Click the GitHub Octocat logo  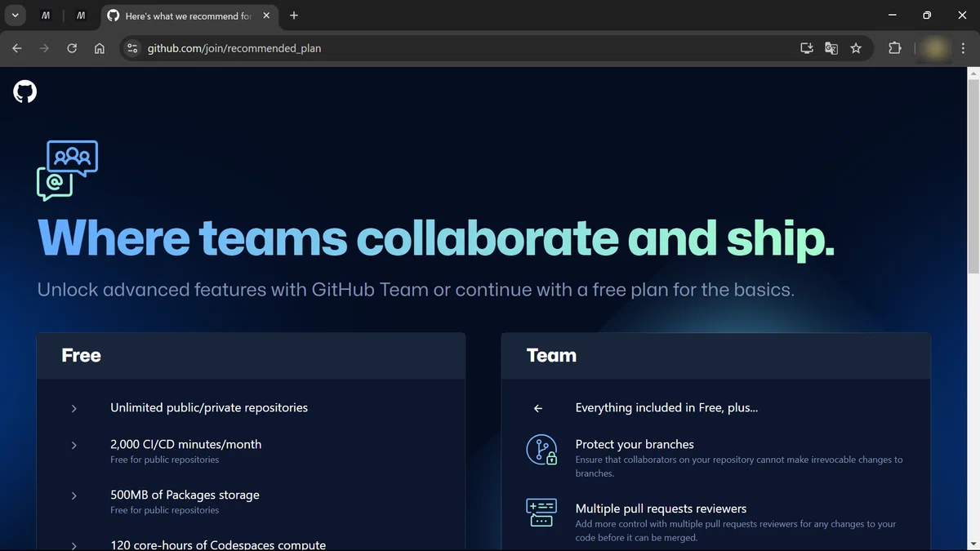pos(25,91)
